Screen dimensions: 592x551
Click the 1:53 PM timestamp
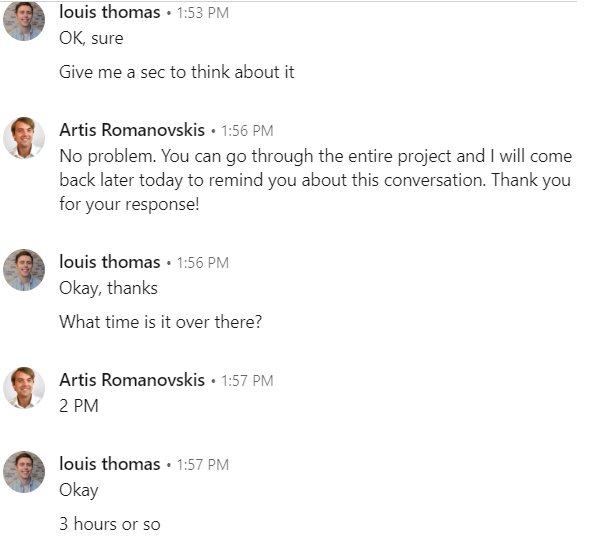coord(203,13)
